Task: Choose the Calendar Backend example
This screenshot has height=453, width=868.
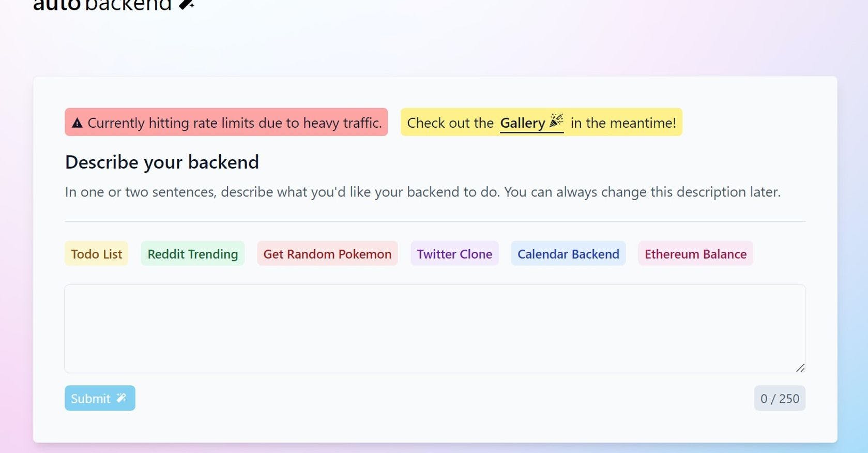Action: click(x=568, y=254)
